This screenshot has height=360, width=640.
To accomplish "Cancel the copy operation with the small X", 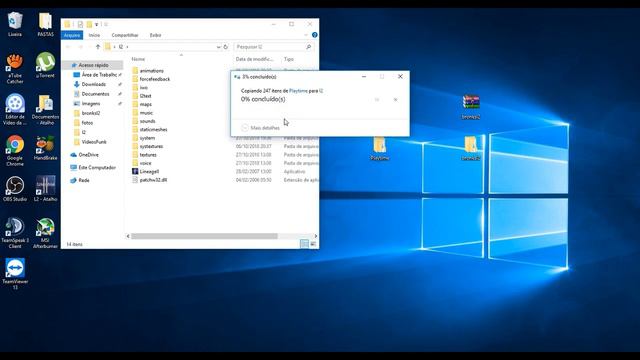I will coord(395,100).
